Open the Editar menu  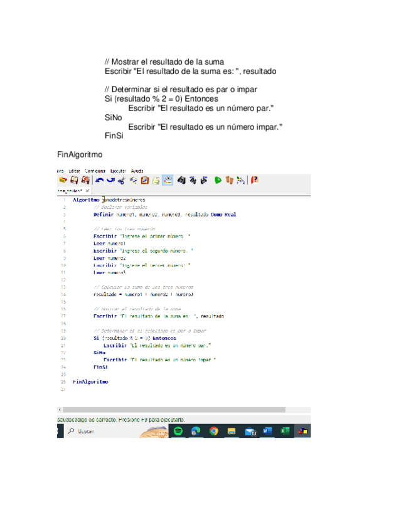pyautogui.click(x=74, y=171)
